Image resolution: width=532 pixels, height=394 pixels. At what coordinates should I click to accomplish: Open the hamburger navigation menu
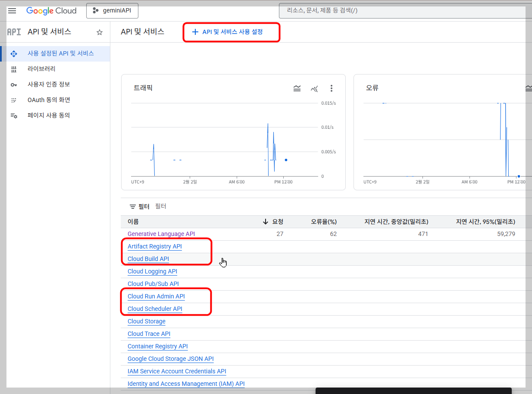(x=12, y=11)
